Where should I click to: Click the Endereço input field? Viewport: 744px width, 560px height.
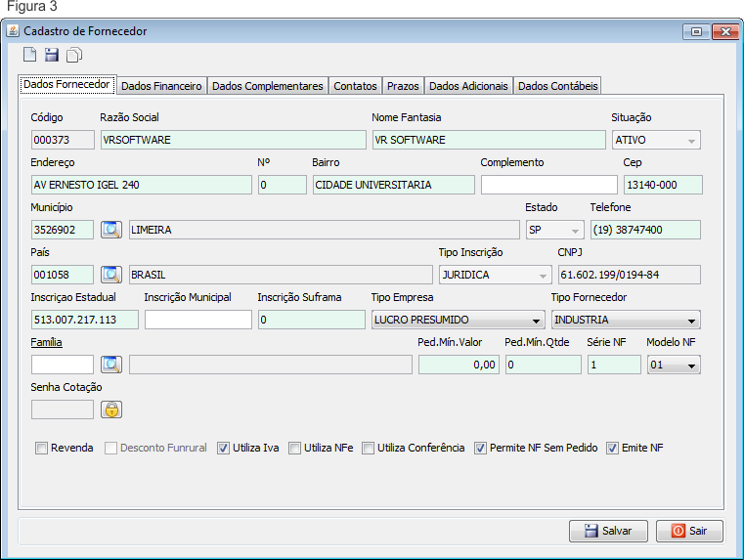[142, 185]
